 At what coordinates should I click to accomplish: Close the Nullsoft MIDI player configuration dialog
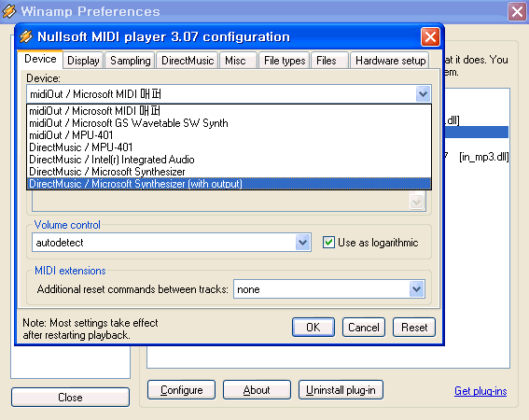[x=430, y=36]
